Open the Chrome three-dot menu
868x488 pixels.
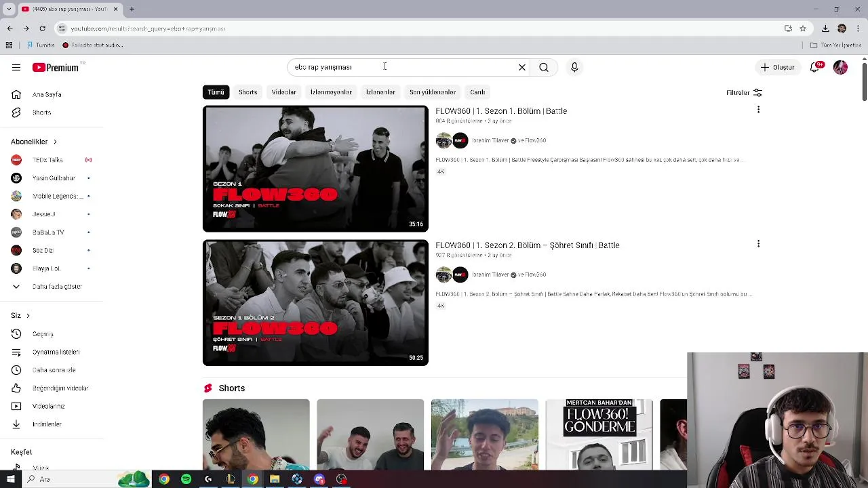(859, 28)
